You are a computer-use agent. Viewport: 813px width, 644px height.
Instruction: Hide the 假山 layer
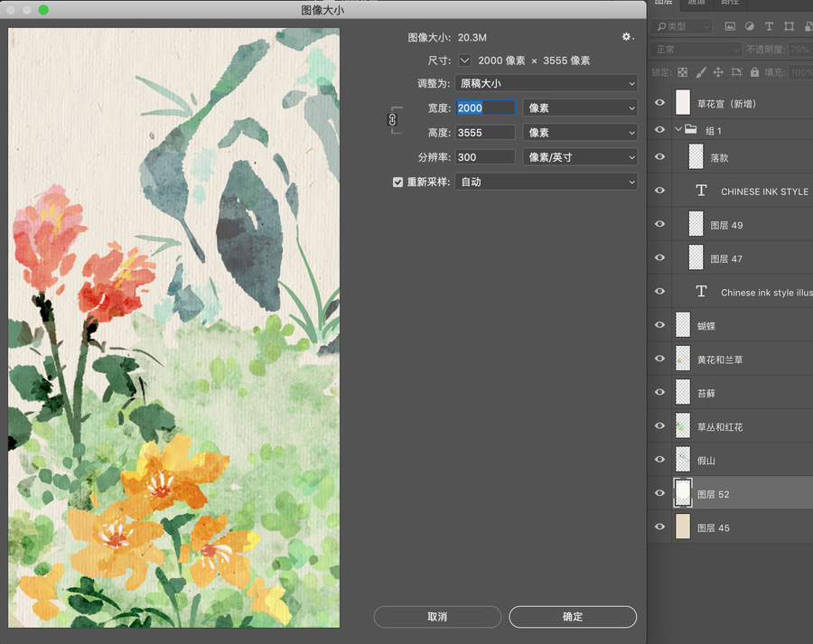(x=659, y=460)
